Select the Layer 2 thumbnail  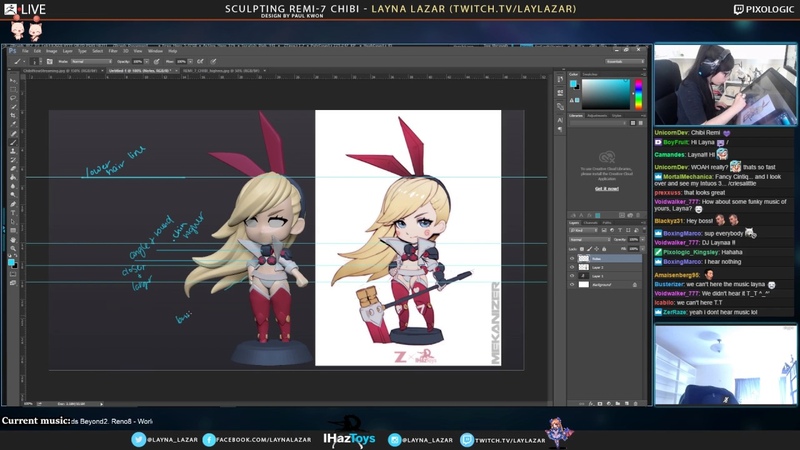(x=584, y=267)
